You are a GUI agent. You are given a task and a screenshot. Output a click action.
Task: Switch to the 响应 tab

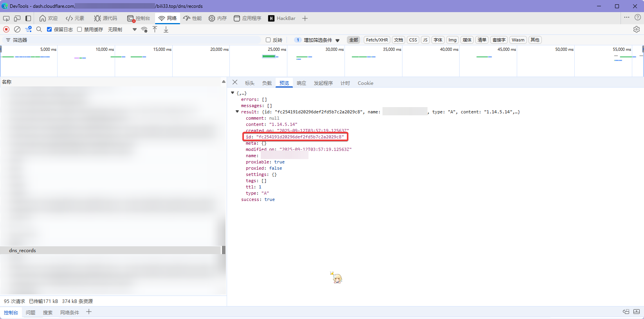point(301,83)
